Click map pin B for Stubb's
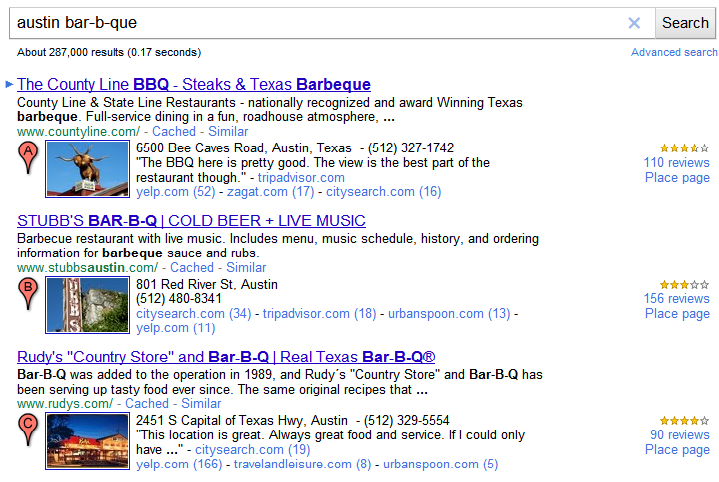Screen dimensions: 719x482 tap(28, 294)
